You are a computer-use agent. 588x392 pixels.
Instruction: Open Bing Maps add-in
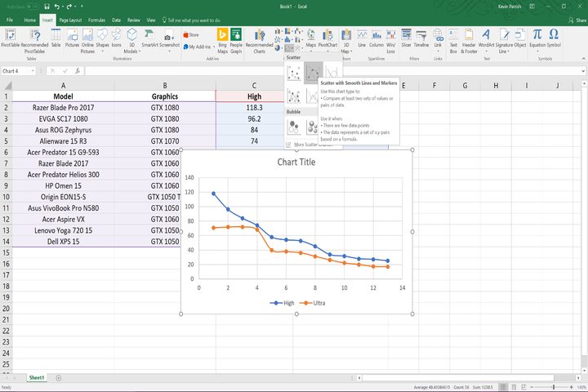pos(222,41)
